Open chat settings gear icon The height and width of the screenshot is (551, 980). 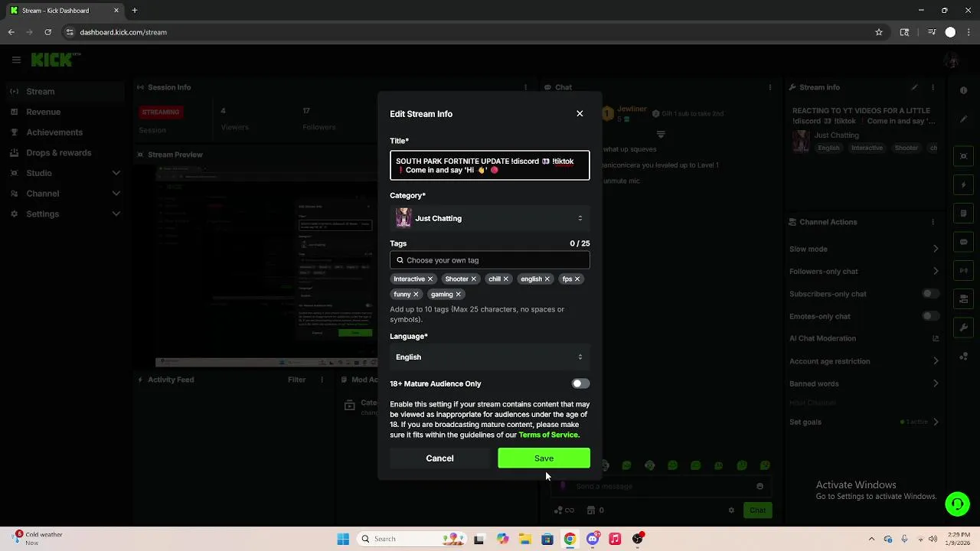click(731, 510)
